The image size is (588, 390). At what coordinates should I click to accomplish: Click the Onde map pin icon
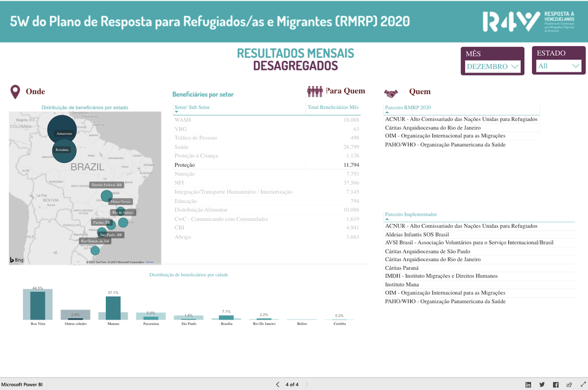tap(15, 92)
